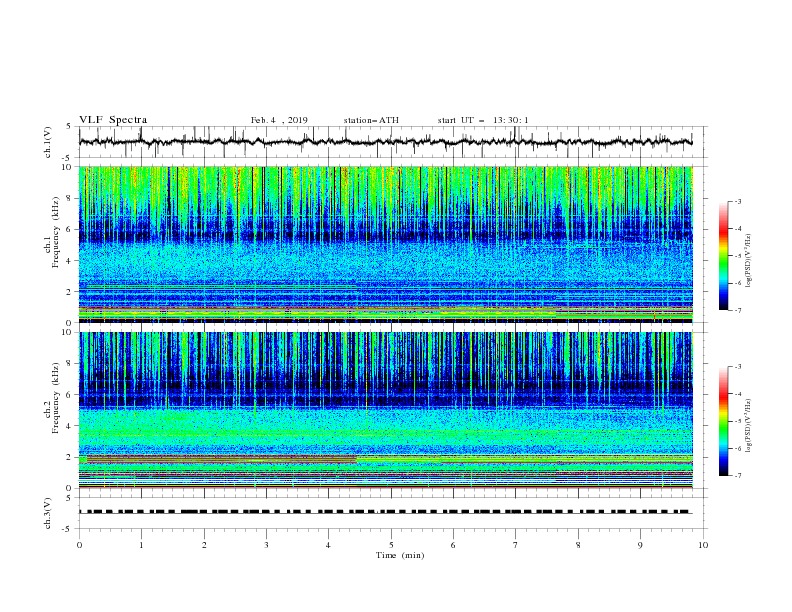Click the 'station=ATH' label
The image size is (792, 612).
point(371,120)
